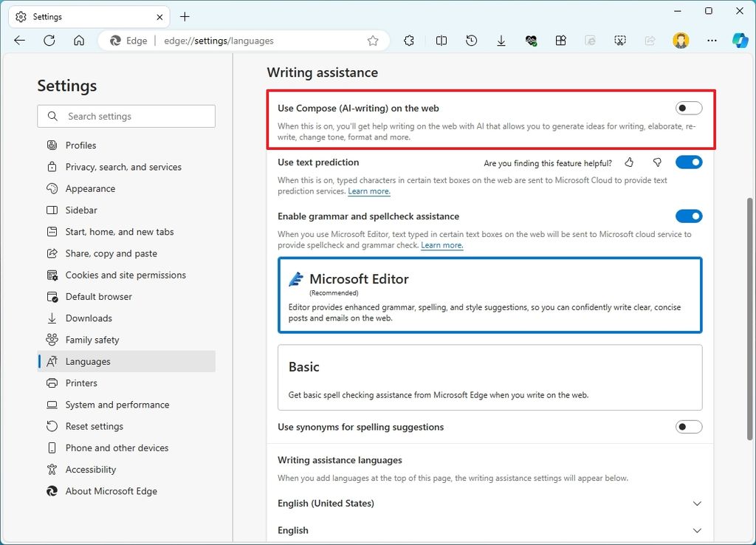The width and height of the screenshot is (756, 545).
Task: Open the Browser essentials panel
Action: 531,41
